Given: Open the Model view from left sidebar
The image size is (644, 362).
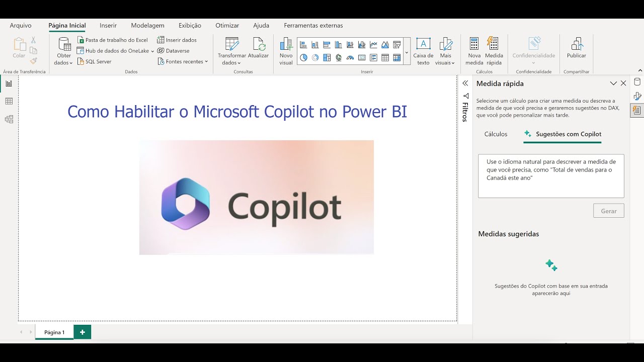Looking at the screenshot, I should tap(9, 119).
